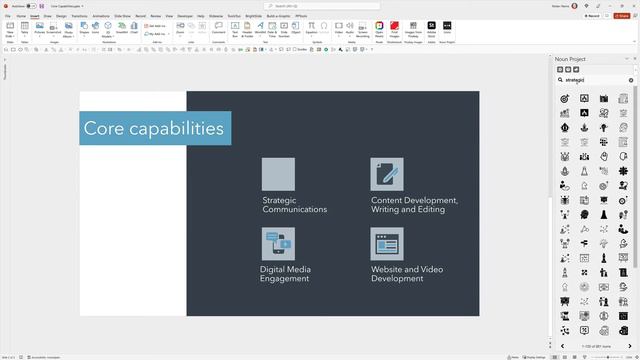This screenshot has width=640, height=360.
Task: Insert a Text Box
Action: coord(235,29)
